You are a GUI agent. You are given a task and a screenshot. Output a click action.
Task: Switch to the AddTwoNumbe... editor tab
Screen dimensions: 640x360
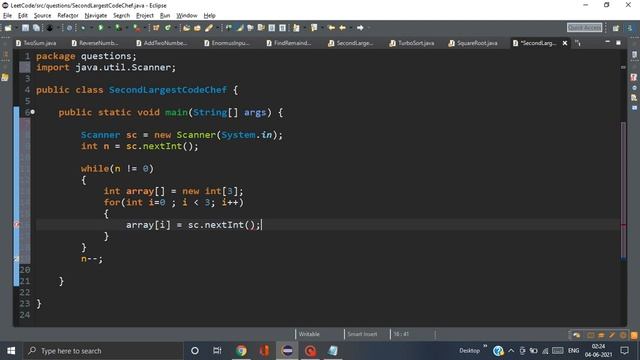[162, 43]
